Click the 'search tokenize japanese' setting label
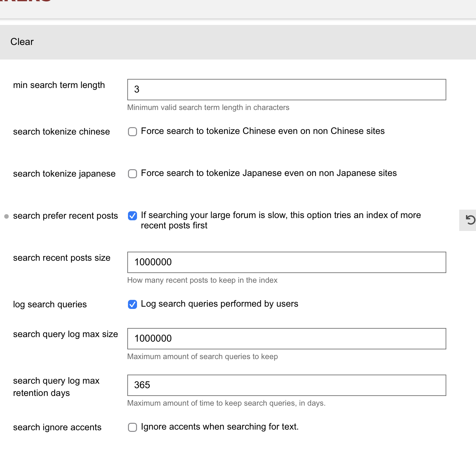 (64, 174)
